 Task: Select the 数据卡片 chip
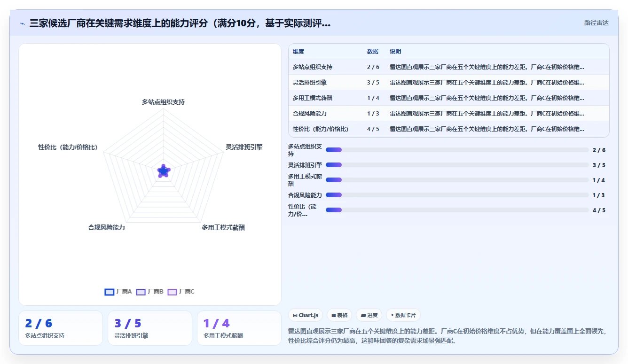403,315
